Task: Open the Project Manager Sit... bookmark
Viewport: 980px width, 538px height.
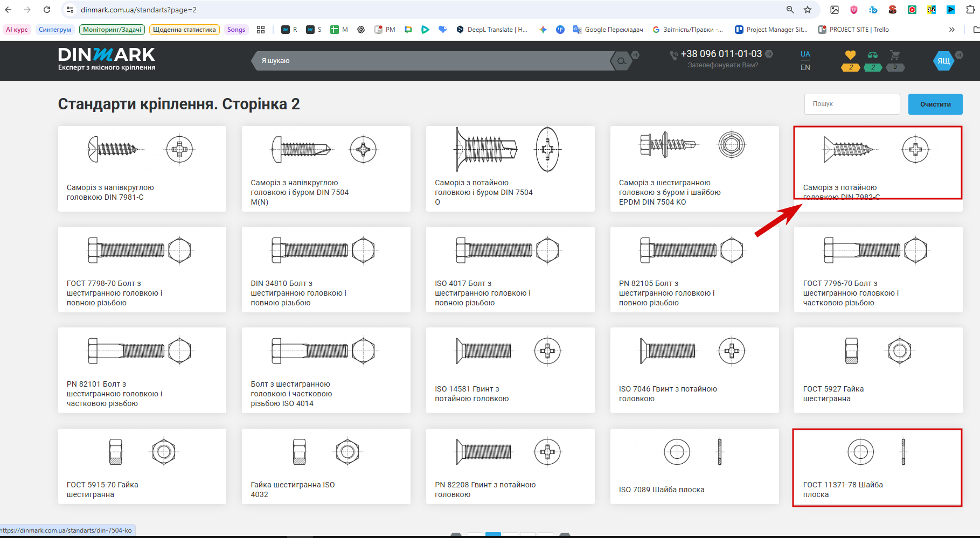Action: (771, 30)
